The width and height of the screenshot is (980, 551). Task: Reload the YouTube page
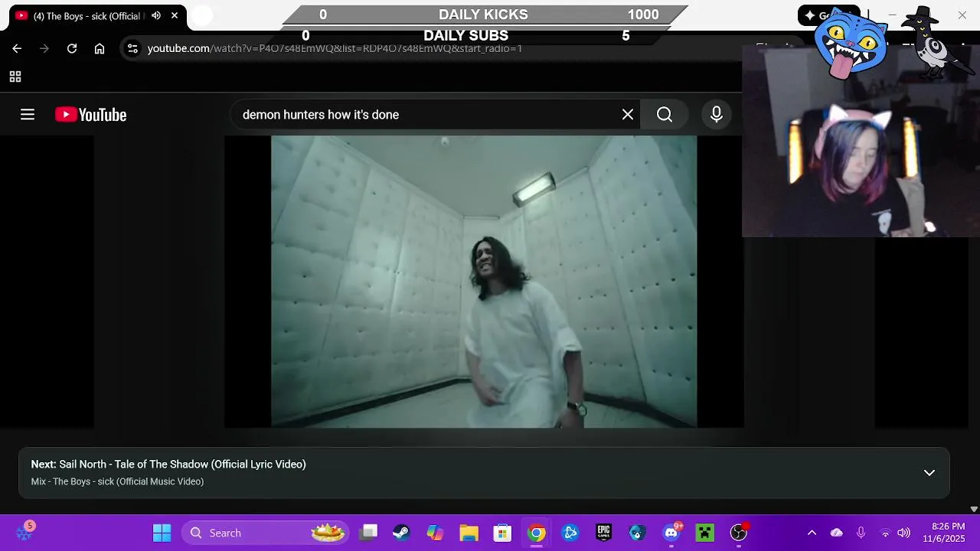(x=72, y=48)
